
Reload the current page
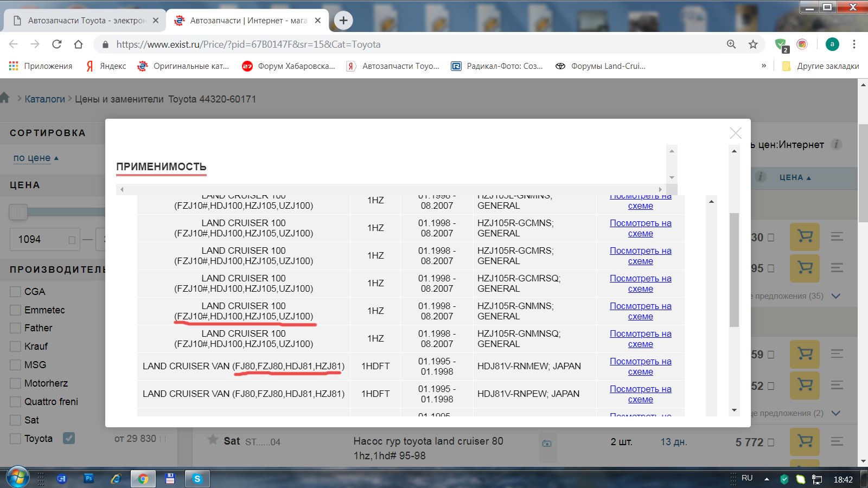point(57,44)
